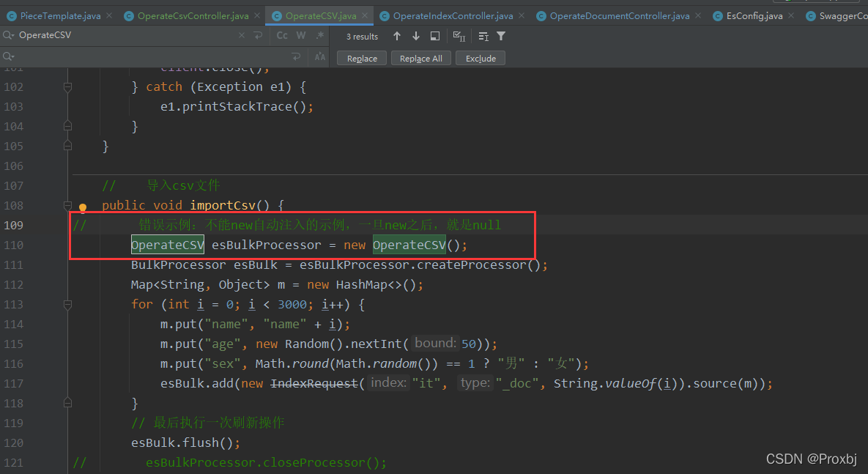Click the class icon on PieceTemplate.java tab
868x474 pixels.
11,16
